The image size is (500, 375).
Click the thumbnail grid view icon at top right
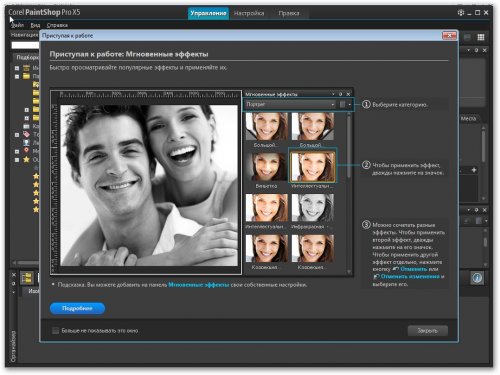(481, 37)
